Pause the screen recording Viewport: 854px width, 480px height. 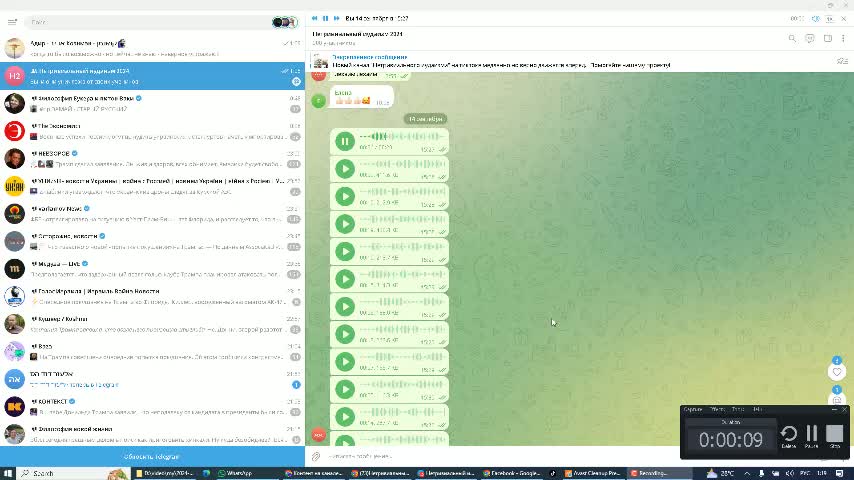coord(812,434)
